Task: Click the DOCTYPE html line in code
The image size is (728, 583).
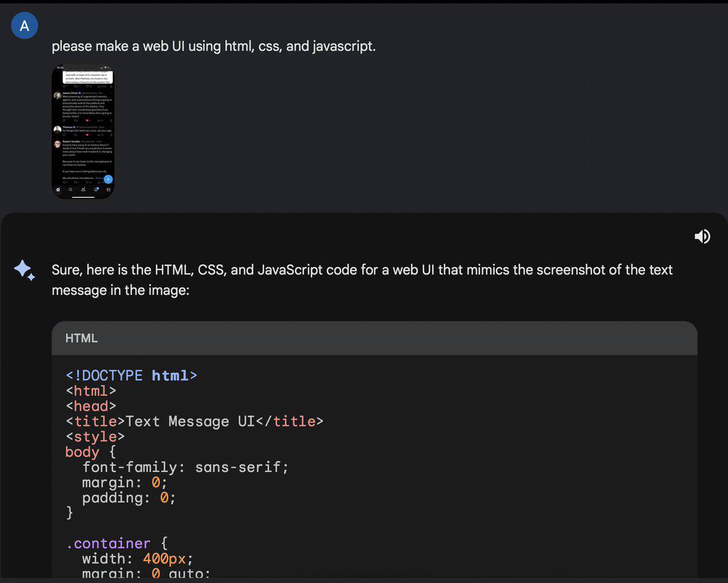Action: point(132,376)
